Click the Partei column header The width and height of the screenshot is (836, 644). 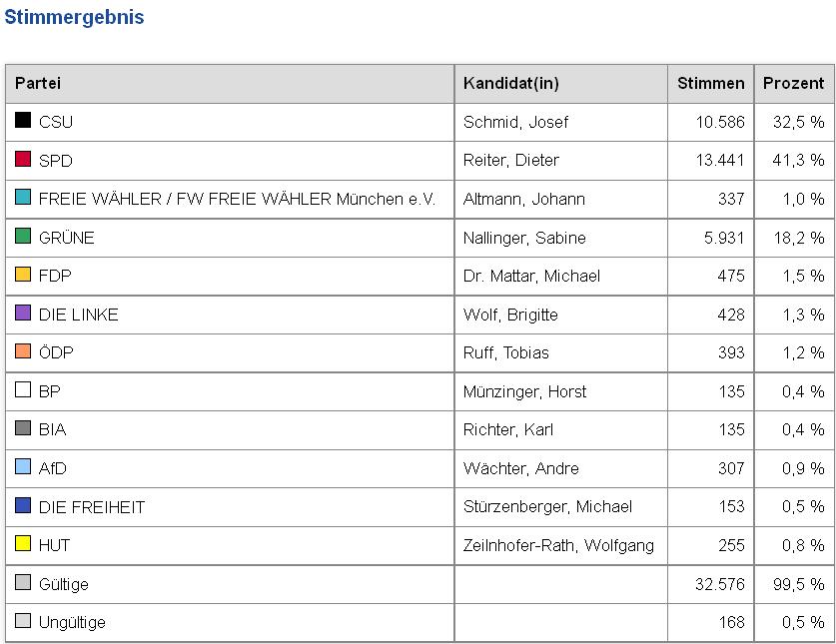coord(38,84)
